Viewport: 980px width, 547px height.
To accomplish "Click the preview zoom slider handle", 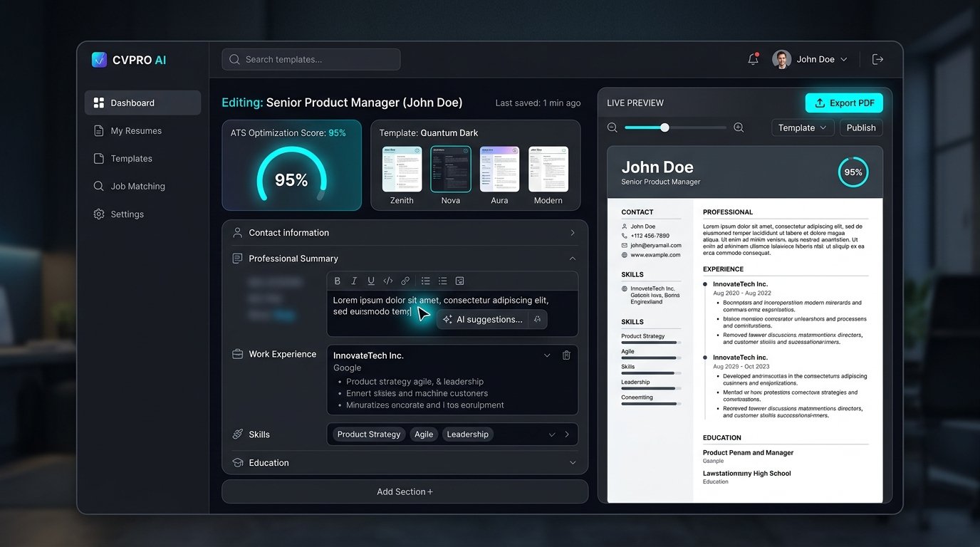I will pyautogui.click(x=664, y=127).
